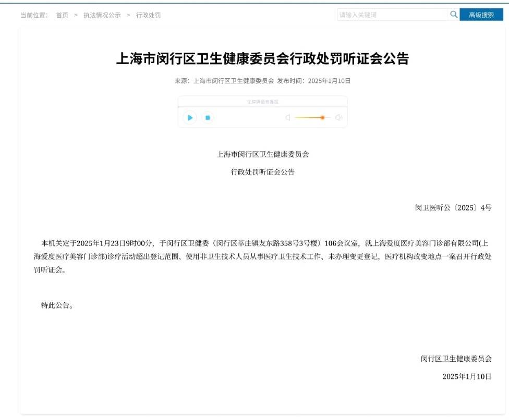Screen dimensions: 509x420
Task: Navigate to 行政处罚 breadcrumb link
Action: [148, 15]
